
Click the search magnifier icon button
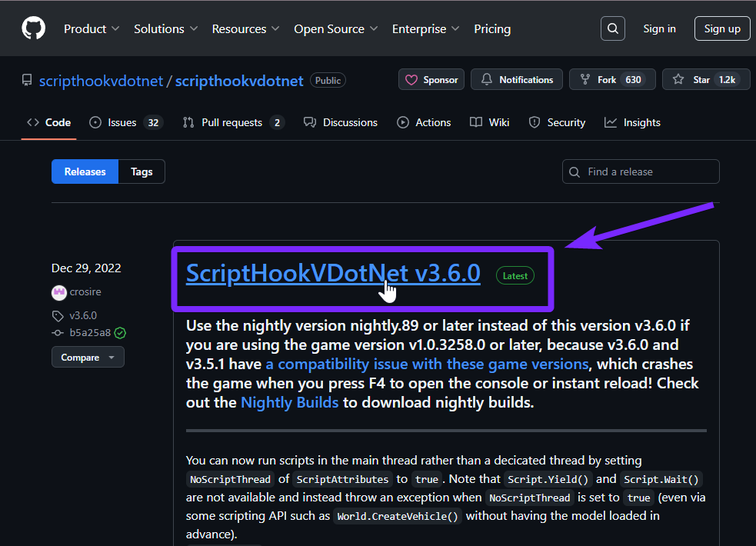point(613,28)
